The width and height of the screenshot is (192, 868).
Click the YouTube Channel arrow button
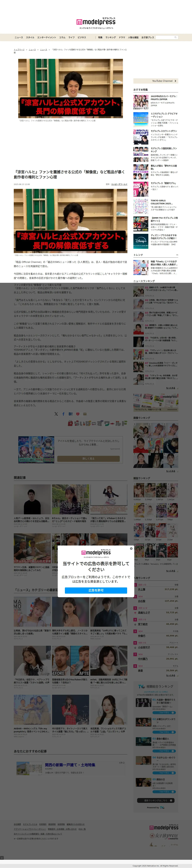point(156,81)
